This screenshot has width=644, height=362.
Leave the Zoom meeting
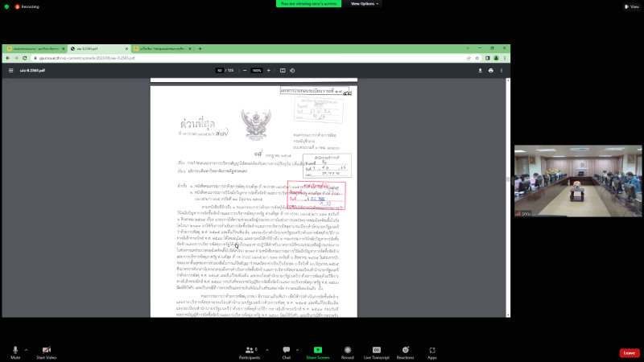(x=629, y=352)
